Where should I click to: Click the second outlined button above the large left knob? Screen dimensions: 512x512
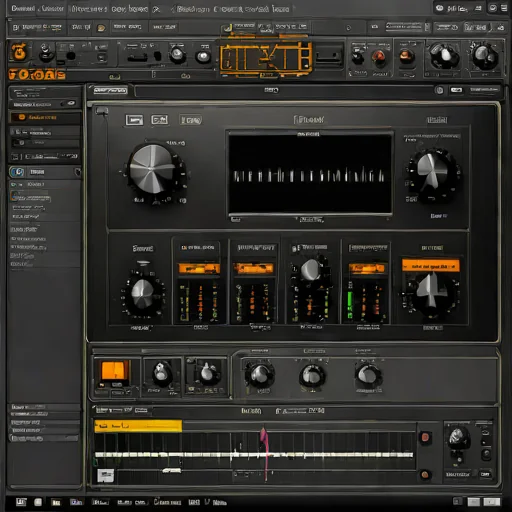[x=160, y=120]
